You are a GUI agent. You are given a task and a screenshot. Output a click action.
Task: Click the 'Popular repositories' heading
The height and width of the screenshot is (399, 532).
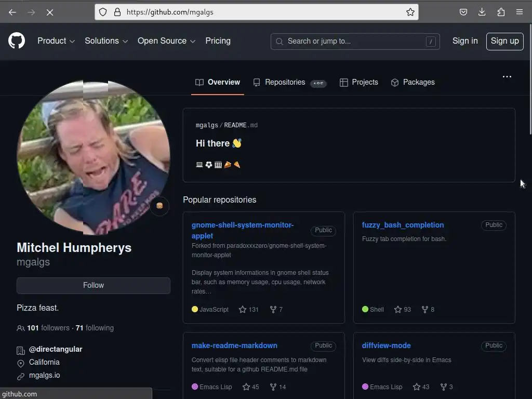tap(220, 200)
